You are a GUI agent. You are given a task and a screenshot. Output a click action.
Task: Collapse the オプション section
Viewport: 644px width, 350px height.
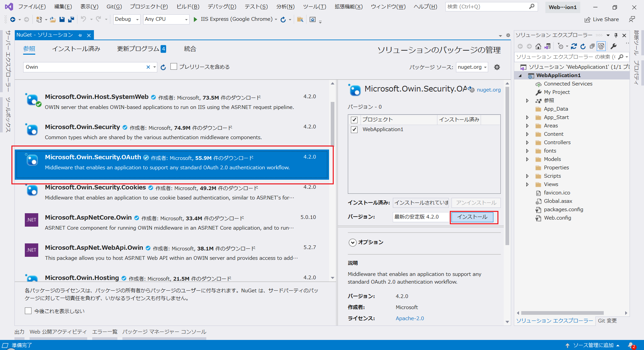353,242
